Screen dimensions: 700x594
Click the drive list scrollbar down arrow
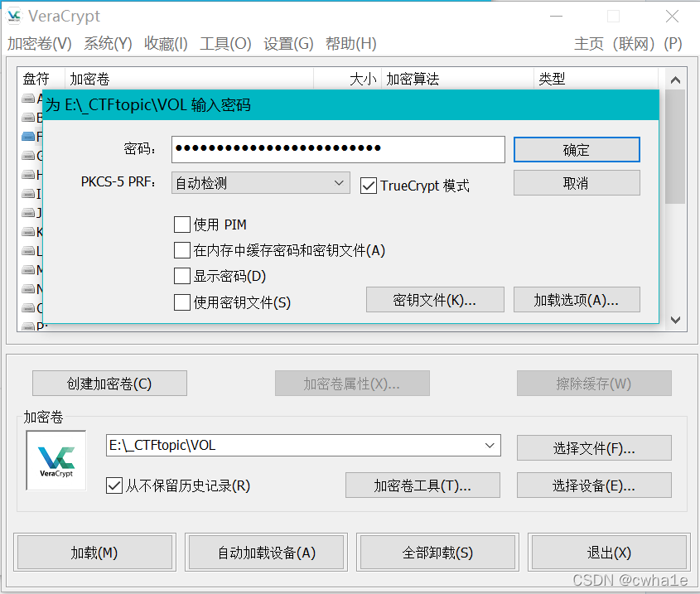[x=675, y=320]
